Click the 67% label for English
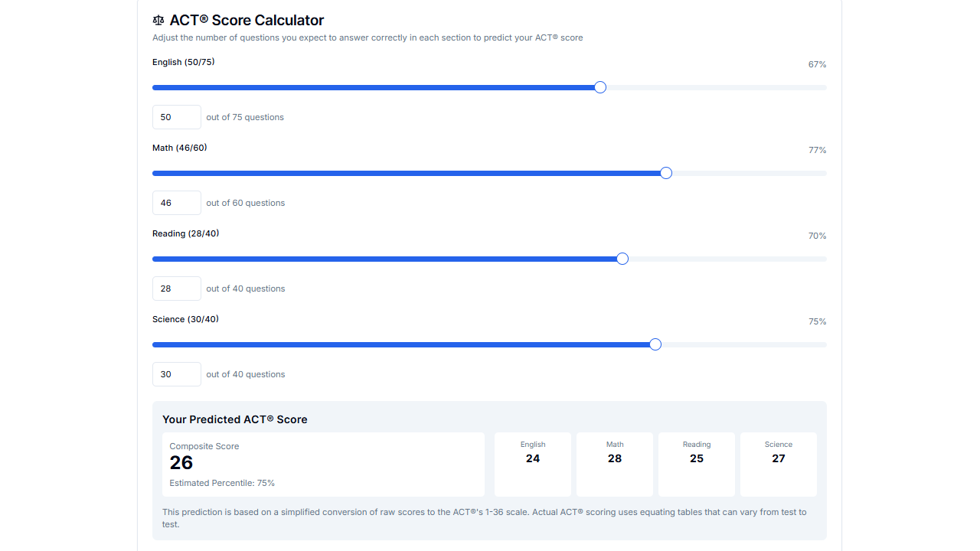Screen dimensions: 980x551 816,64
